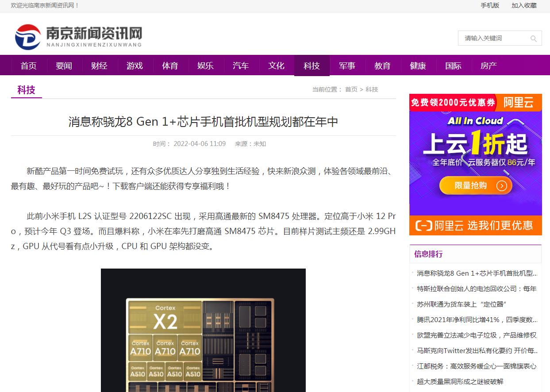Click the 来源：未知 text
This screenshot has width=550, height=392.
[250, 144]
